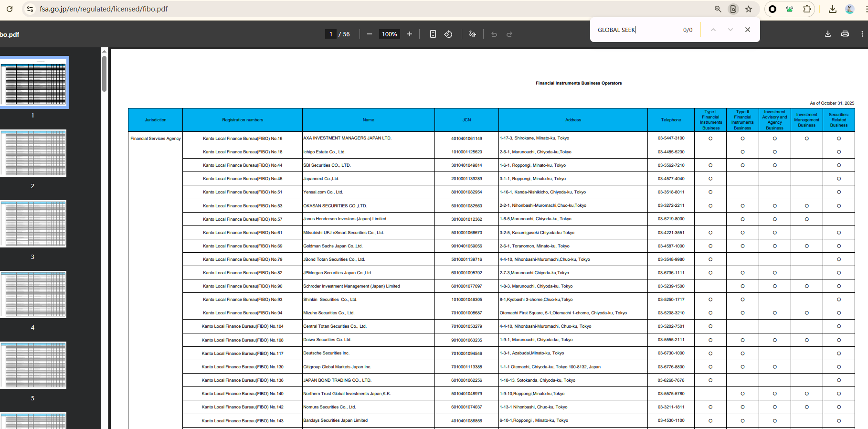
Task: Open the browser extensions puzzle icon
Action: (807, 9)
